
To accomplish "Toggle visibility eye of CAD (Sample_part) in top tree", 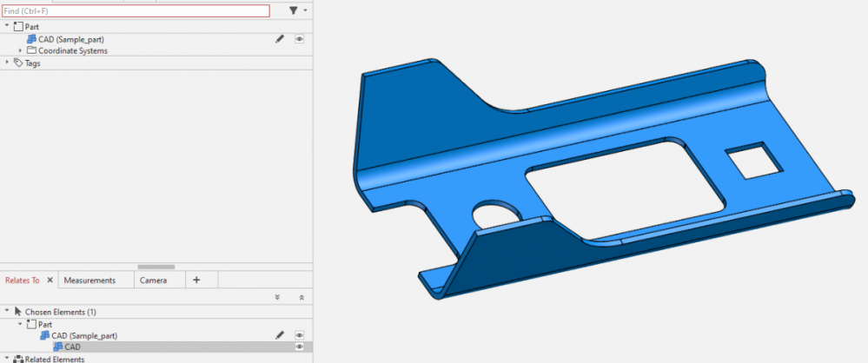I will pos(299,39).
